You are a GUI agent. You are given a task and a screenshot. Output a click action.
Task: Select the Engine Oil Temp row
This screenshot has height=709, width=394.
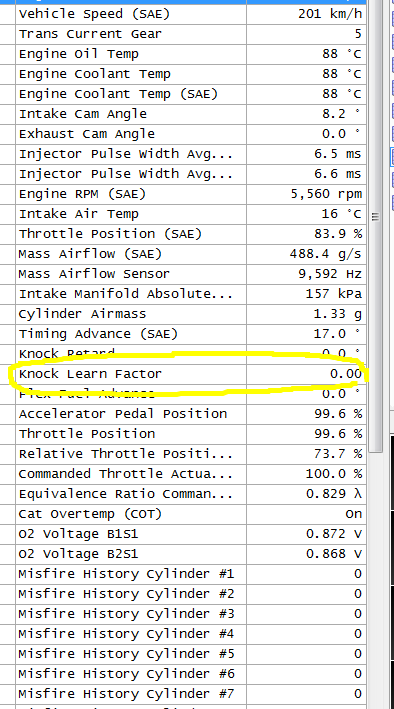(x=191, y=54)
